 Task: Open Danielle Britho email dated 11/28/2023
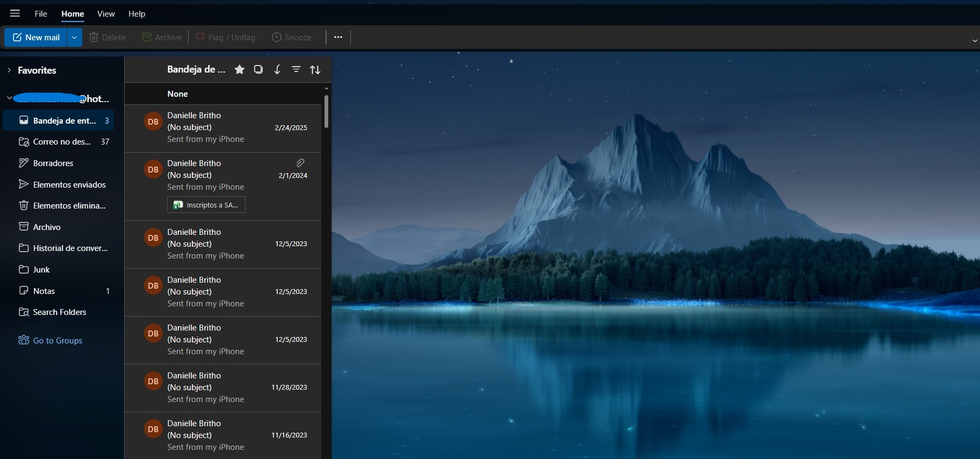[223, 388]
